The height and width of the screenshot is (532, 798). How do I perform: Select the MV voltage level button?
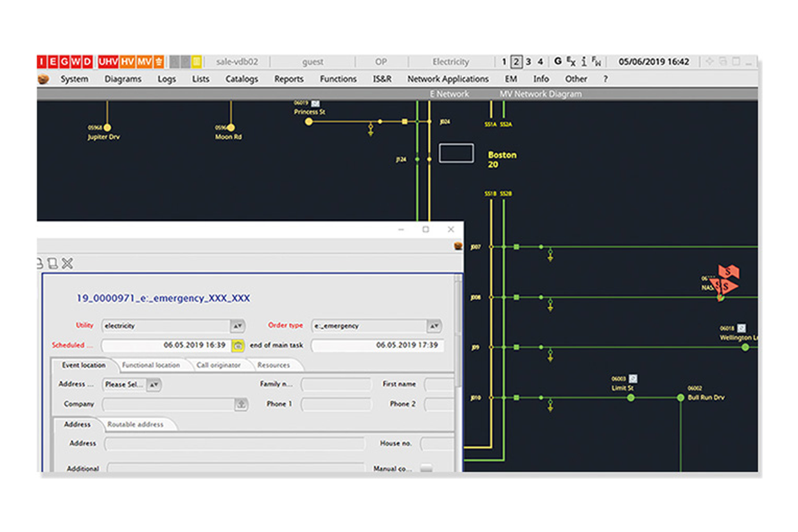145,62
